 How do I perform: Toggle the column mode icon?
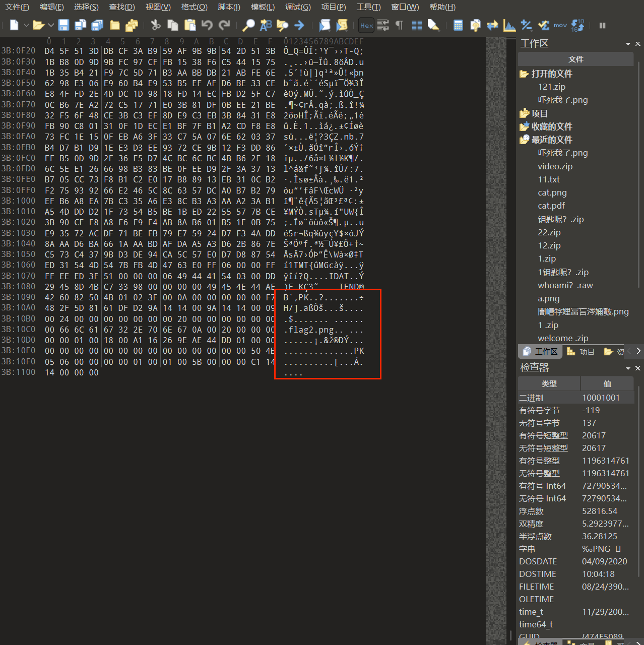pyautogui.click(x=417, y=25)
